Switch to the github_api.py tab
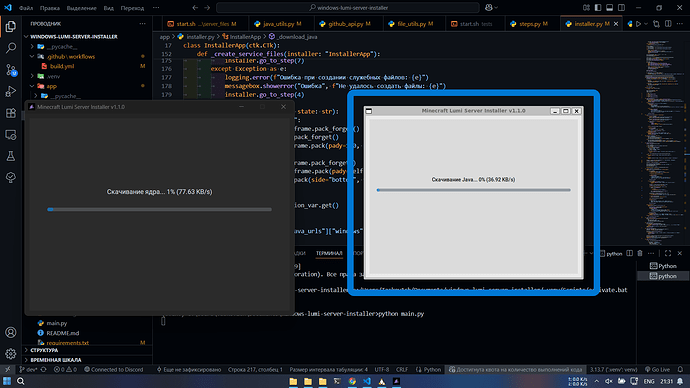 pyautogui.click(x=348, y=24)
